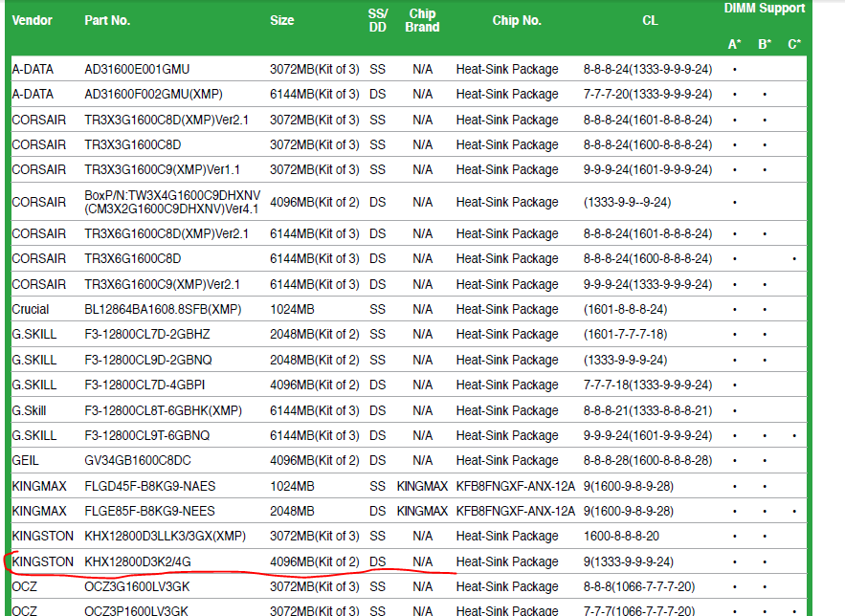The height and width of the screenshot is (616, 845).
Task: Click the Crucial vendor cell
Action: [31, 310]
